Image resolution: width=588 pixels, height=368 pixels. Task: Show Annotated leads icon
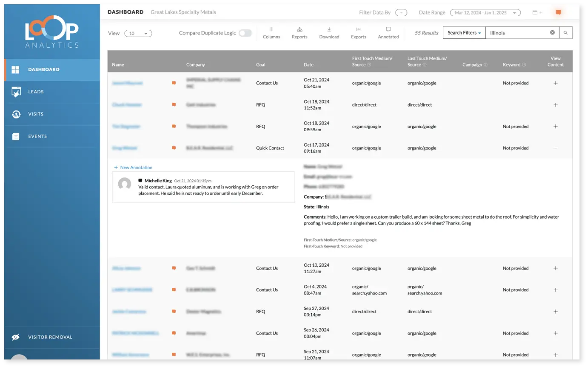[388, 30]
